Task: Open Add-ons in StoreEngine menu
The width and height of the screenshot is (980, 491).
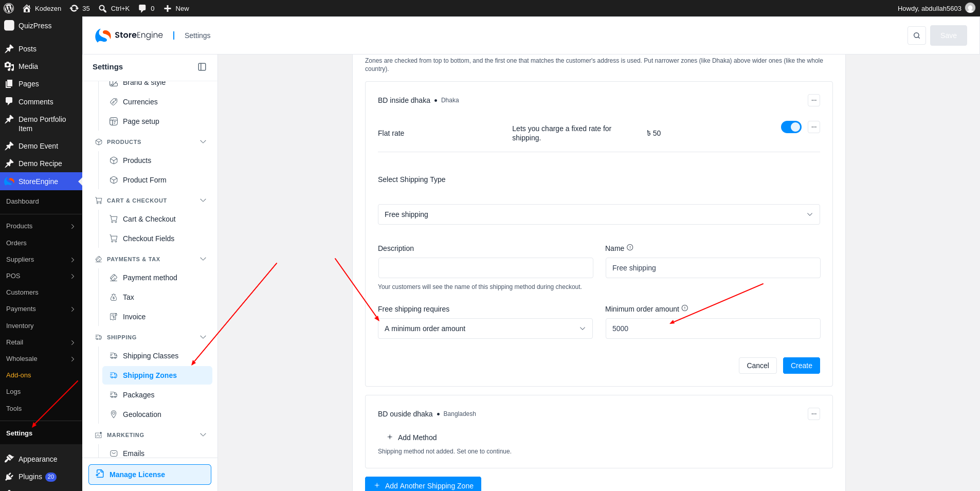Action: [x=19, y=375]
